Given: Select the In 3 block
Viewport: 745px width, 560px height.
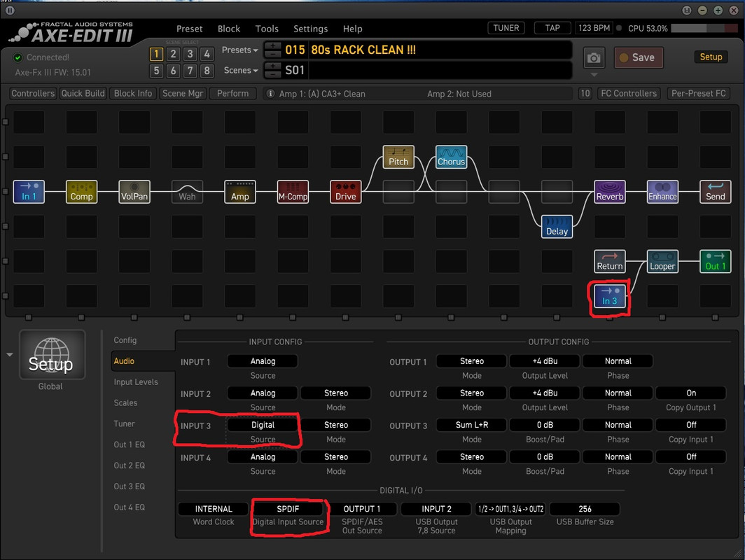Looking at the screenshot, I should [x=610, y=296].
